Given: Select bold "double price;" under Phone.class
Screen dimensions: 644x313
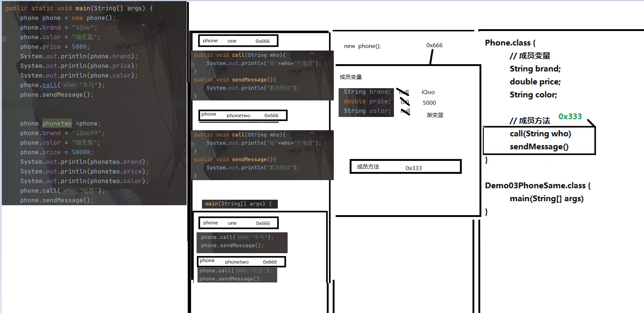Looking at the screenshot, I should click(535, 82).
